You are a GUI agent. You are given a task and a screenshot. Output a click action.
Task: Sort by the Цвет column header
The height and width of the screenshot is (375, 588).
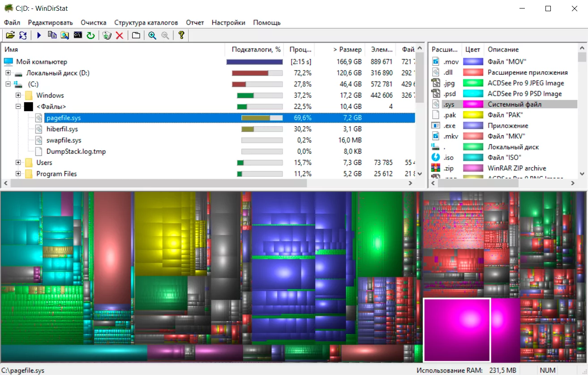(472, 49)
